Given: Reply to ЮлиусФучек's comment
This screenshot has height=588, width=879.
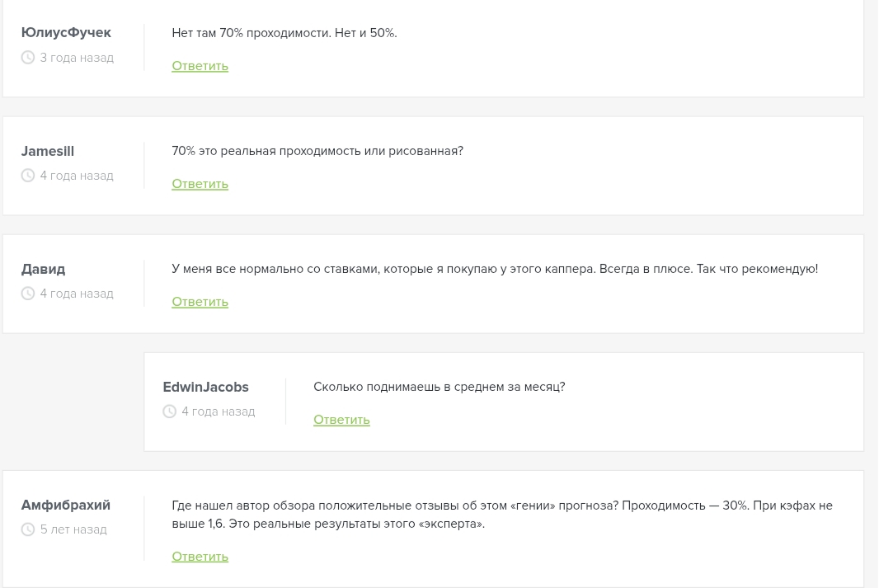Looking at the screenshot, I should click(200, 65).
